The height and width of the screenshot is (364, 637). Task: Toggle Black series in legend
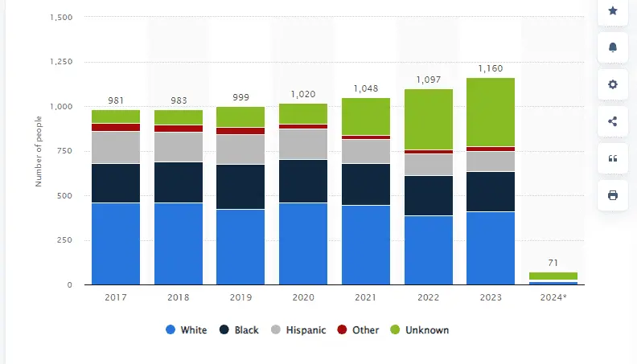[239, 330]
